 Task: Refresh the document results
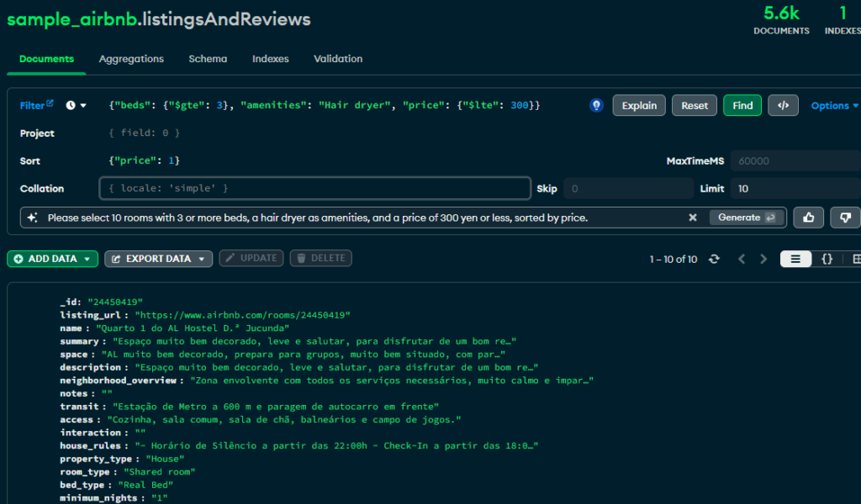[x=714, y=259]
